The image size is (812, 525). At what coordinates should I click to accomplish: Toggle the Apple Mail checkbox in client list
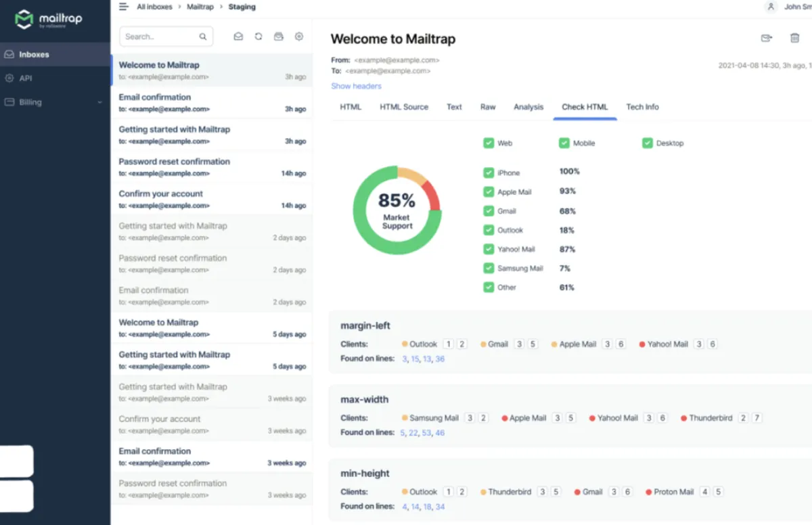pos(489,191)
